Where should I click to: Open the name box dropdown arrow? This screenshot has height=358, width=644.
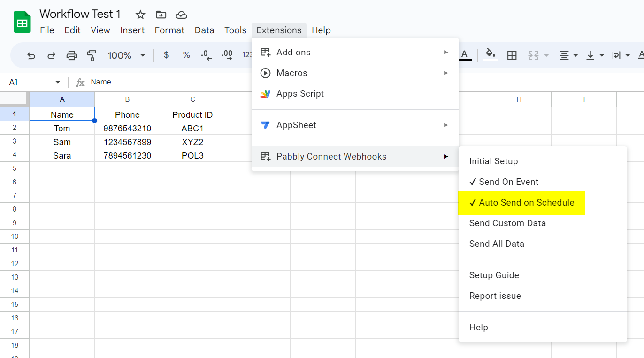[58, 82]
